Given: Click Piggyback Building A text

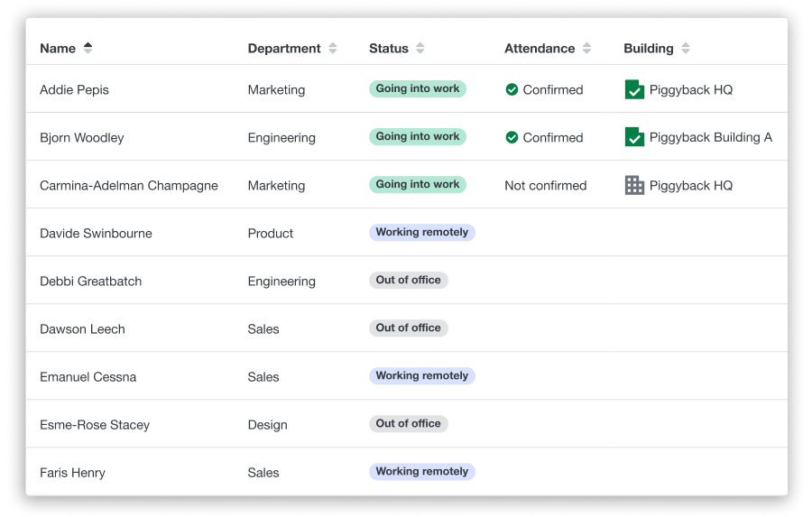Looking at the screenshot, I should (x=711, y=137).
